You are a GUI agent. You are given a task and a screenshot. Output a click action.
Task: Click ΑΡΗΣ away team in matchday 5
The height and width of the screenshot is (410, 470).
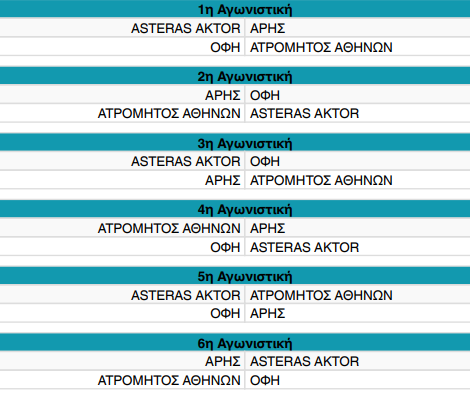tap(268, 313)
